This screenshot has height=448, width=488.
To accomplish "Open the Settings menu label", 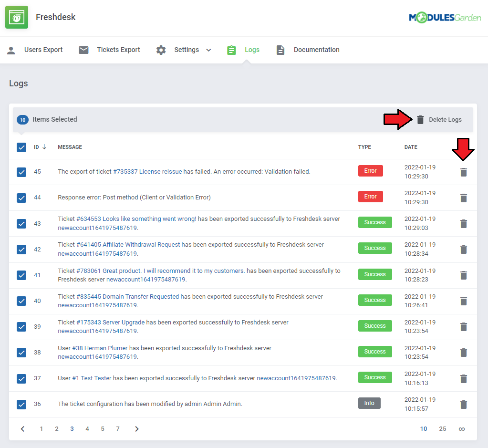I will point(187,50).
